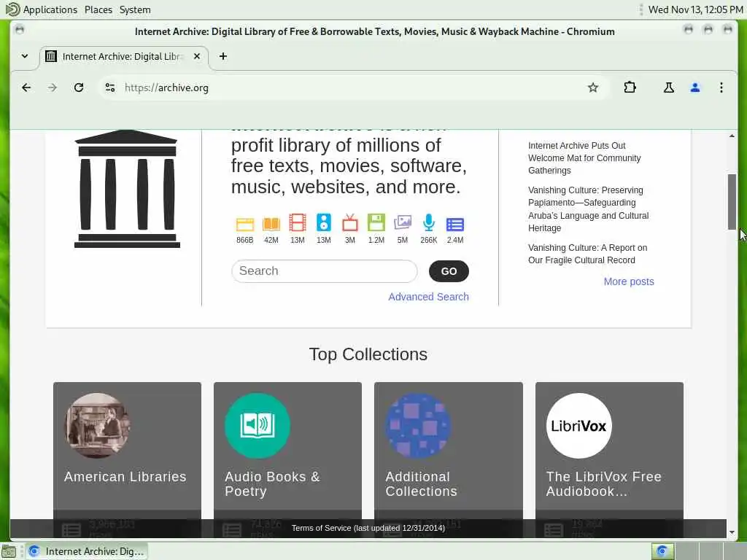Bookmark this page with the star icon
747x560 pixels.
click(592, 87)
